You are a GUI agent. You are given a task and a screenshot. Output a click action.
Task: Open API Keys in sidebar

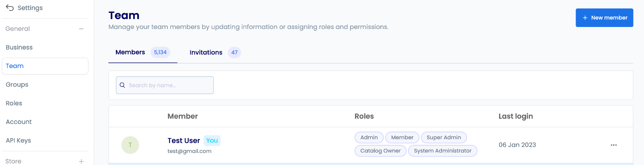click(x=19, y=140)
